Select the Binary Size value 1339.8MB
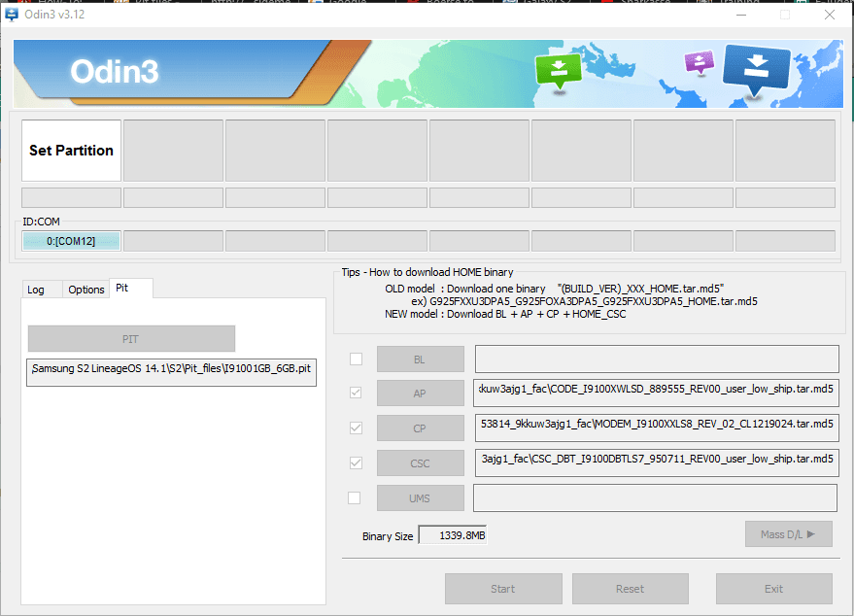 [452, 535]
